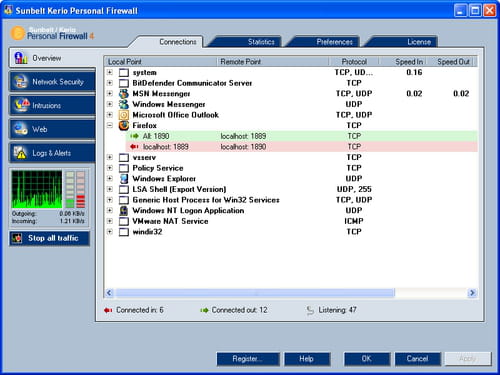The width and height of the screenshot is (500, 375).
Task: Click the BitDefender Communicator Server icon
Action: tap(124, 83)
